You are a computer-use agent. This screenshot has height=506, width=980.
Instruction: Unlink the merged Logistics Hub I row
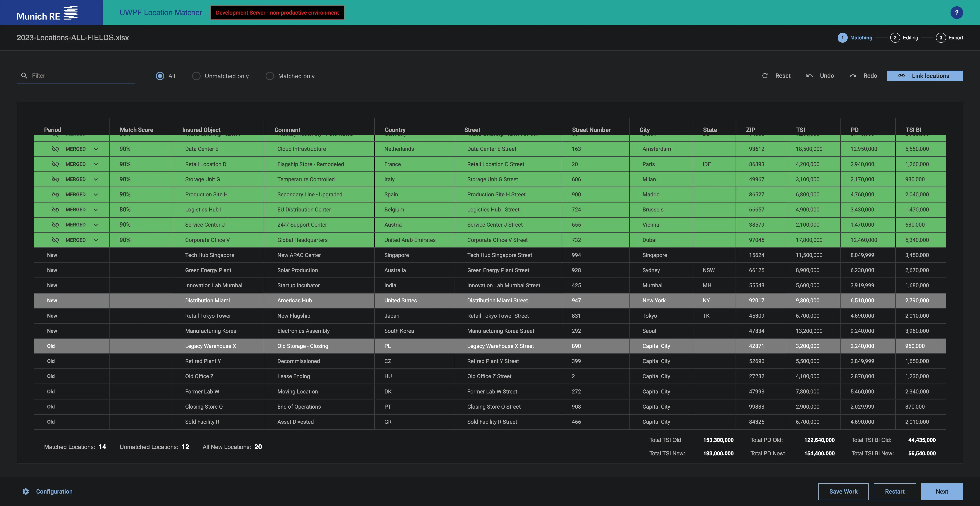[56, 210]
